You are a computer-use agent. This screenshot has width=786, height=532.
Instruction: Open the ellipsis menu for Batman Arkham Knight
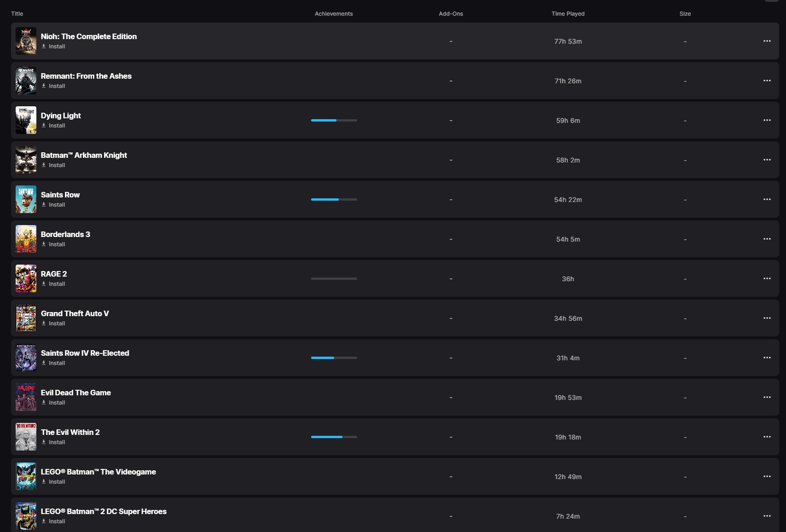(767, 160)
